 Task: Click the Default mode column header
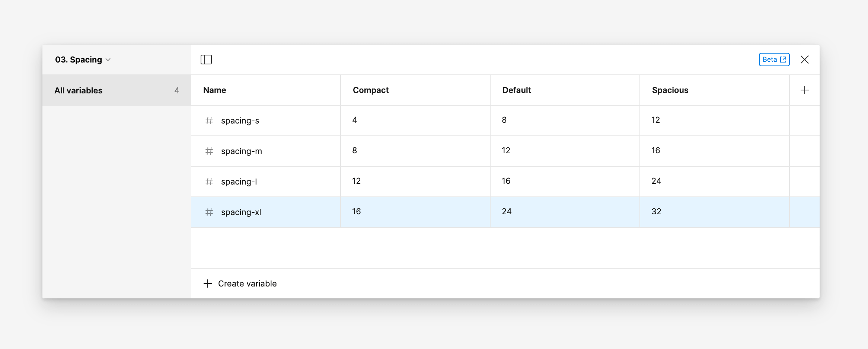(x=565, y=90)
